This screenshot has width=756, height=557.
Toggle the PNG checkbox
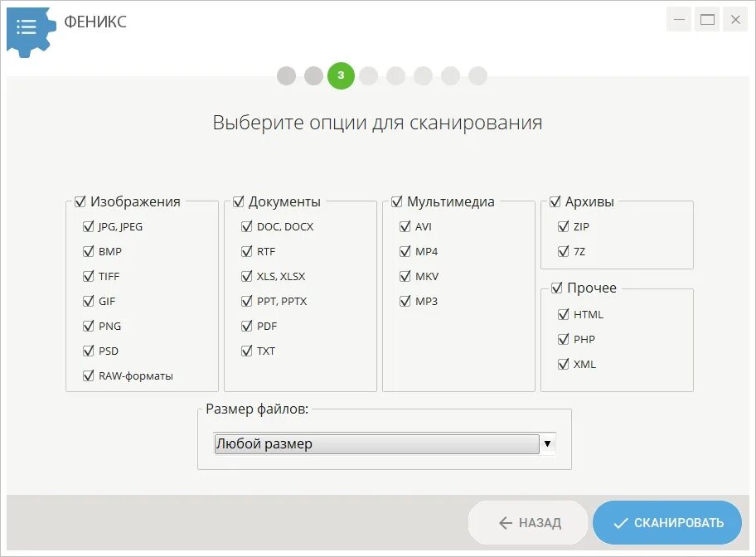click(88, 326)
